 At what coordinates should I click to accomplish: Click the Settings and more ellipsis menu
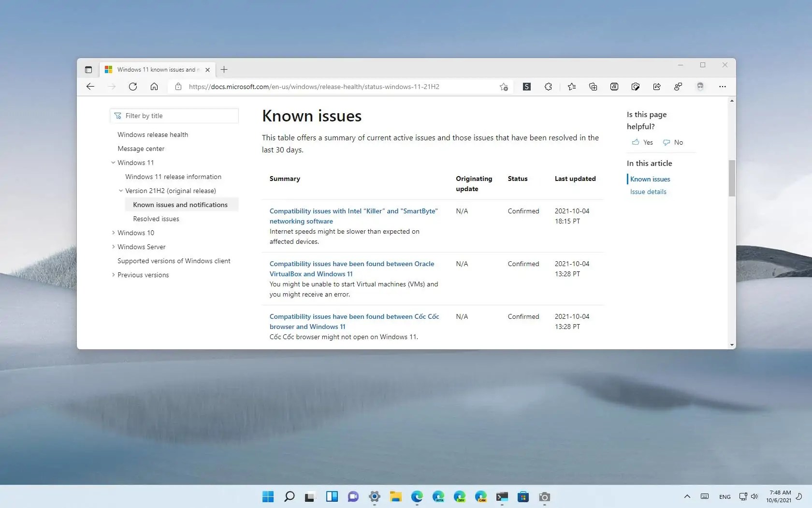tap(722, 87)
